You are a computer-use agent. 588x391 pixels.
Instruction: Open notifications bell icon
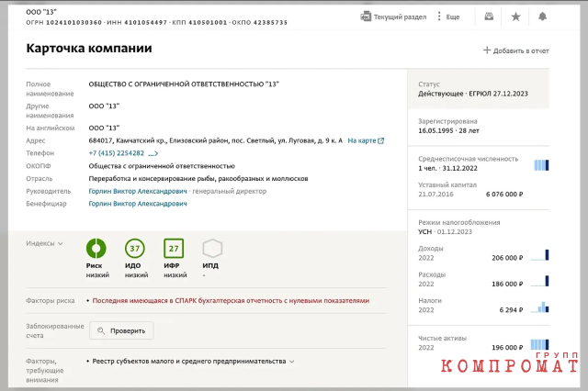(542, 17)
